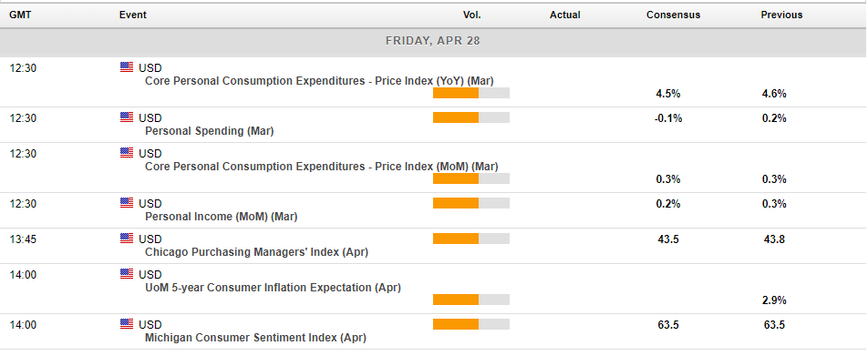The height and width of the screenshot is (356, 868).
Task: Click volatility bar for Chicago Purchasing Managers' Index
Action: tap(471, 239)
